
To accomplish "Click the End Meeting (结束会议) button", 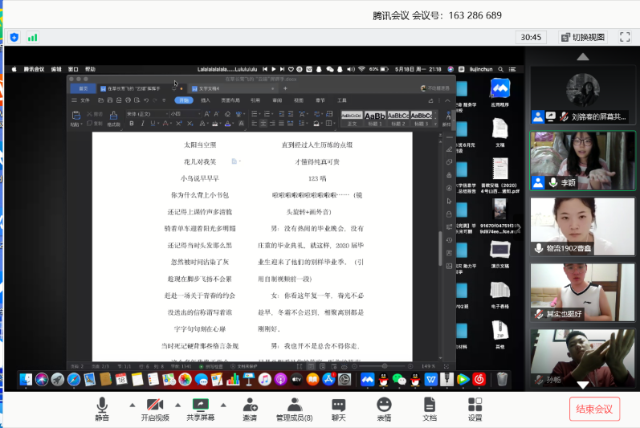I will [x=594, y=409].
